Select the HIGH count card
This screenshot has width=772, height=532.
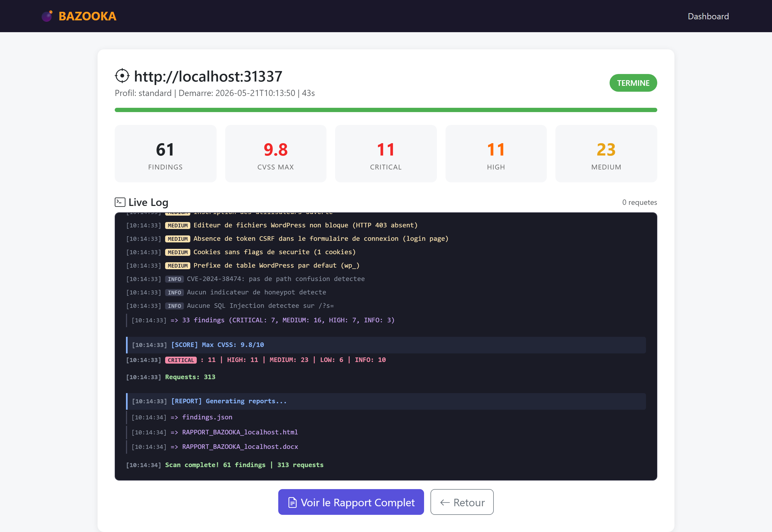coord(496,154)
